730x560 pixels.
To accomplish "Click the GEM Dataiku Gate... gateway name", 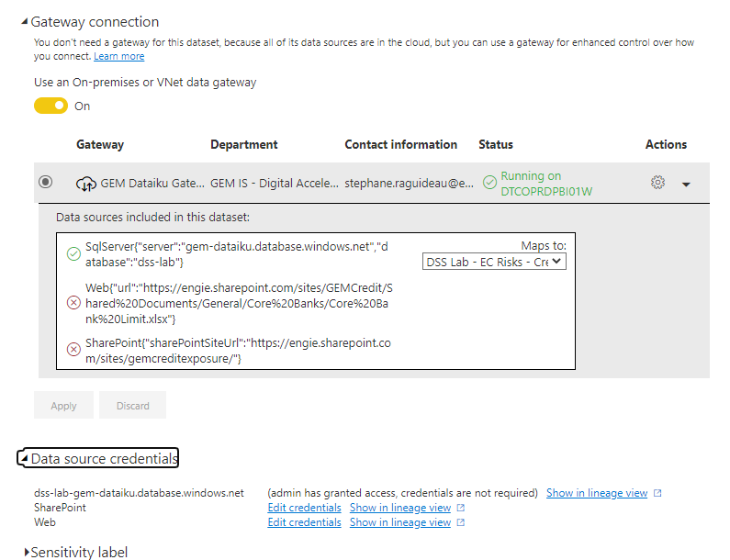I will pyautogui.click(x=152, y=184).
